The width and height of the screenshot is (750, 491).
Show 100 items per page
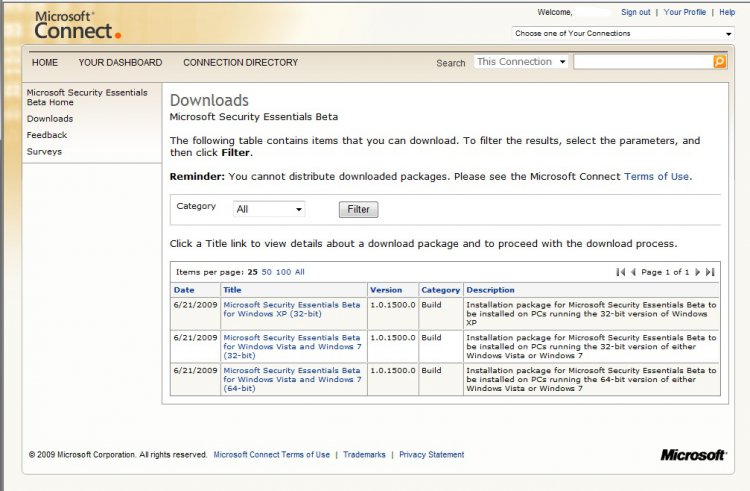[x=283, y=272]
